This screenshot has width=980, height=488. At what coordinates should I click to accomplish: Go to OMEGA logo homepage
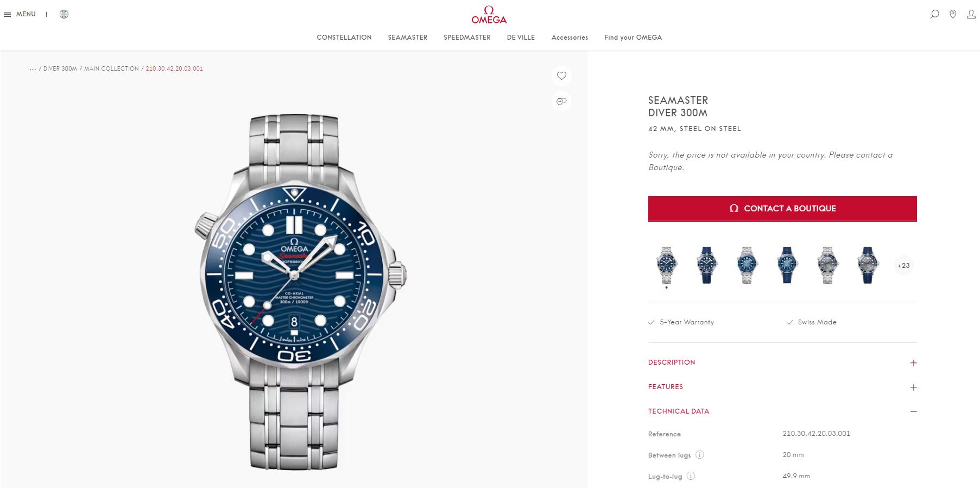click(x=489, y=15)
